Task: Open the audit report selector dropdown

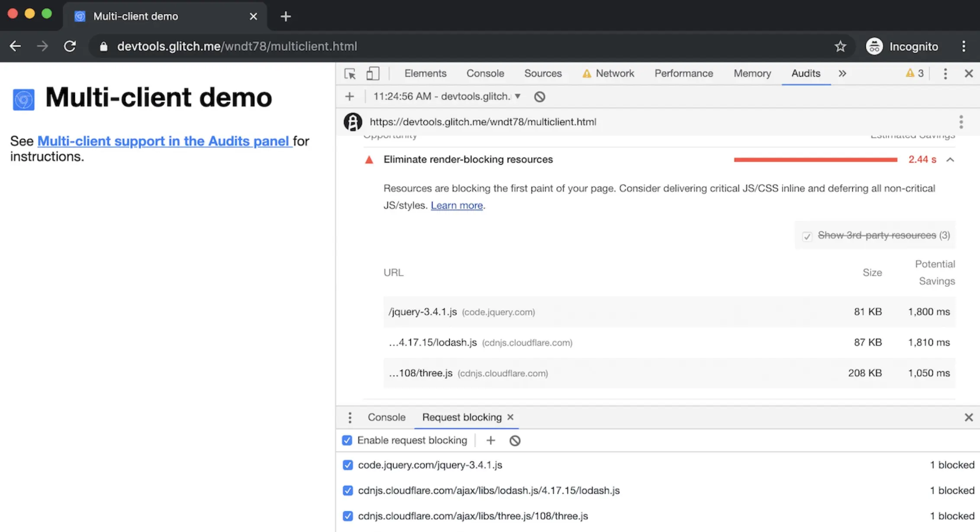Action: [517, 96]
